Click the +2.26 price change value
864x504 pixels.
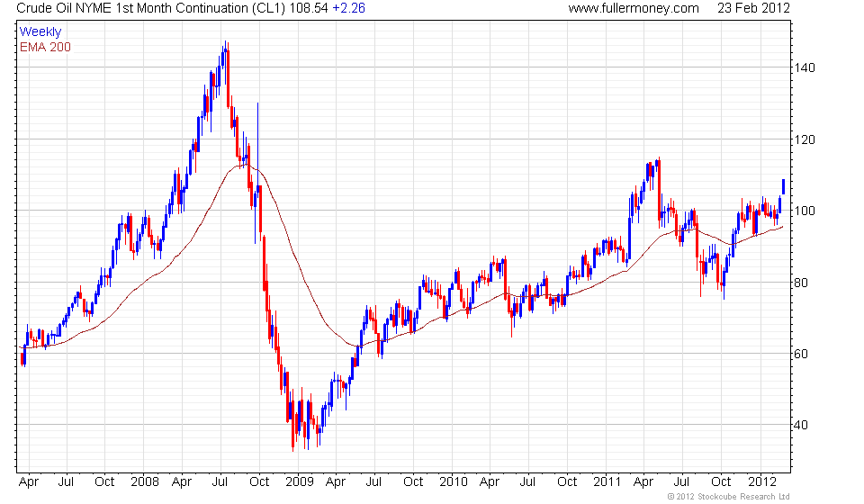coord(348,8)
